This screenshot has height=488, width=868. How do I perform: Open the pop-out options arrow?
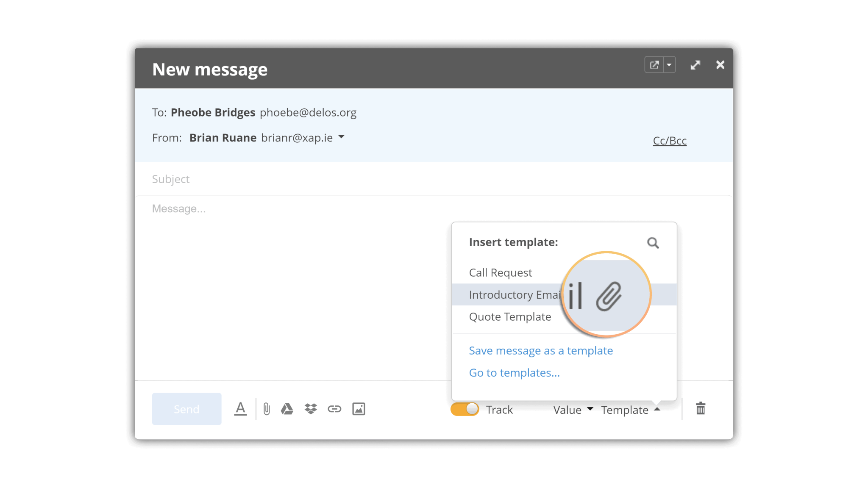[x=670, y=64]
